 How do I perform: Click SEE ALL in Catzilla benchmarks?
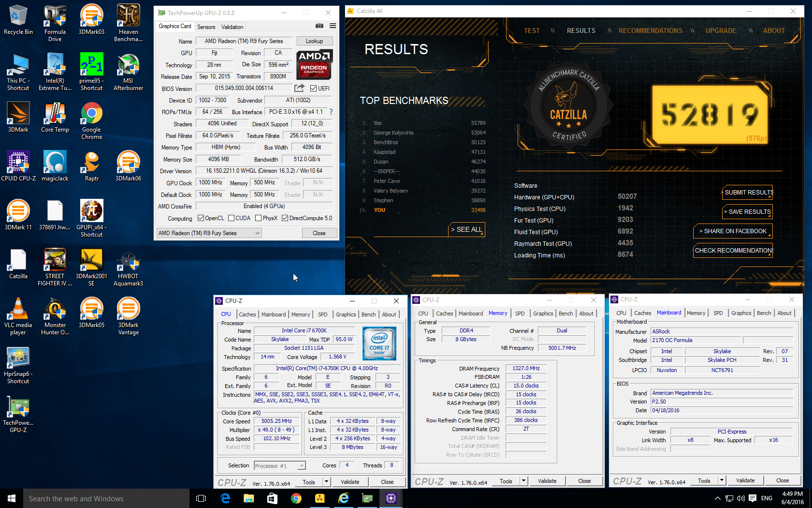[466, 229]
